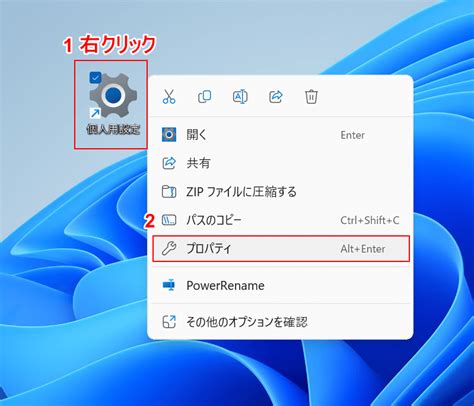Click the zip folder icon
The width and height of the screenshot is (474, 406).
169,192
